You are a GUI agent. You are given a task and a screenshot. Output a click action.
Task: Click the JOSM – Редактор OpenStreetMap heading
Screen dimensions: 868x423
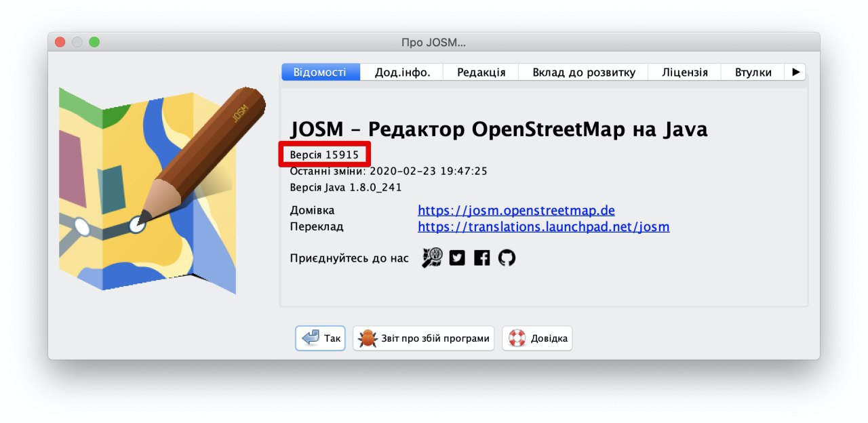498,129
